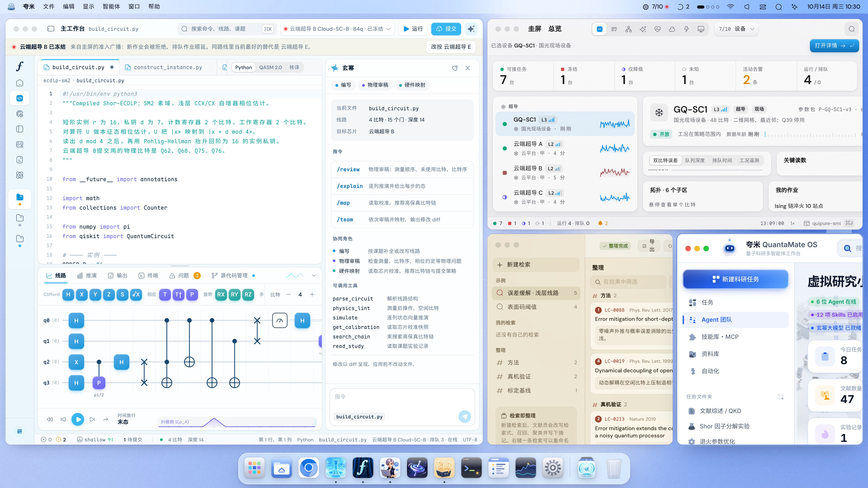Select the T† phase gate
868x488 pixels.
point(178,294)
